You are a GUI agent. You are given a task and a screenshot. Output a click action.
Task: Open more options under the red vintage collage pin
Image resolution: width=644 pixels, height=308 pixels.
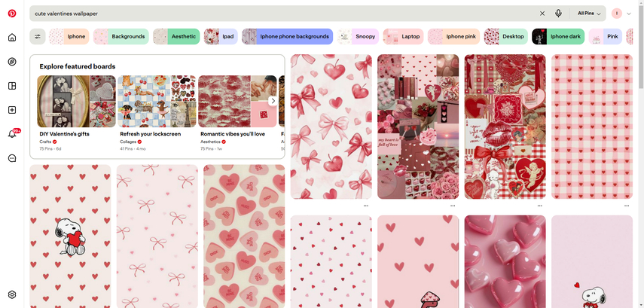(x=539, y=206)
